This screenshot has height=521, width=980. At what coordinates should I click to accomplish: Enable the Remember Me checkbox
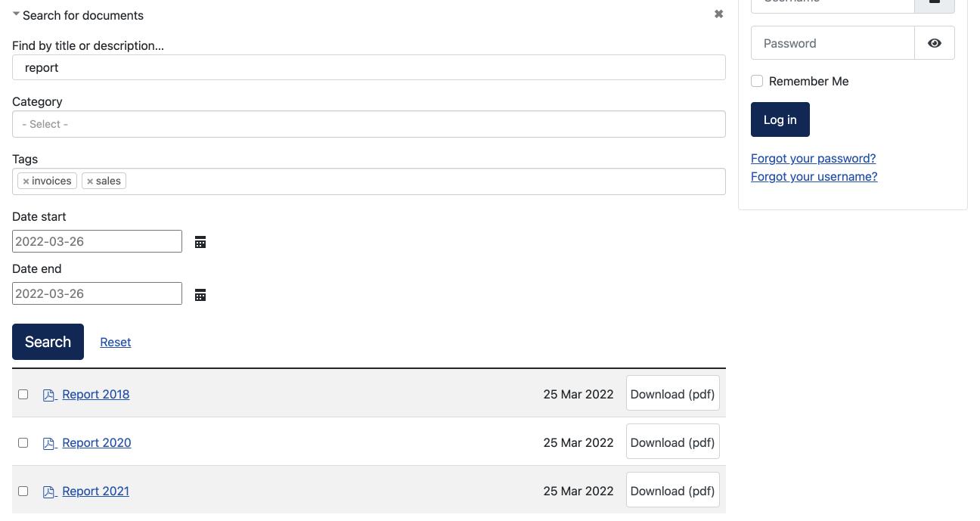(x=757, y=81)
